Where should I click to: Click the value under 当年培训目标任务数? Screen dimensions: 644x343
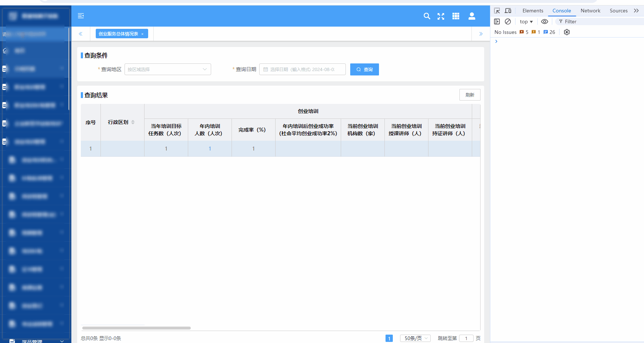pos(166,149)
